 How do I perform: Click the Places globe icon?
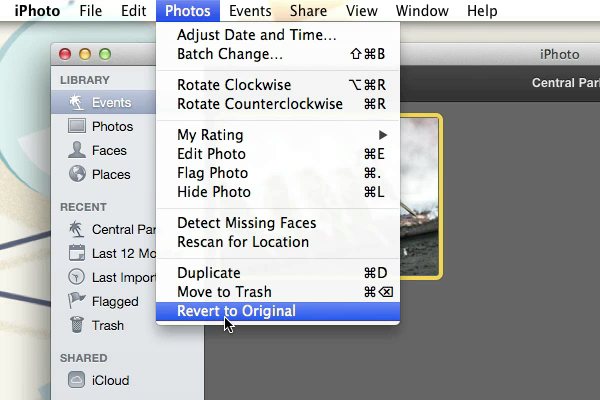click(x=77, y=175)
